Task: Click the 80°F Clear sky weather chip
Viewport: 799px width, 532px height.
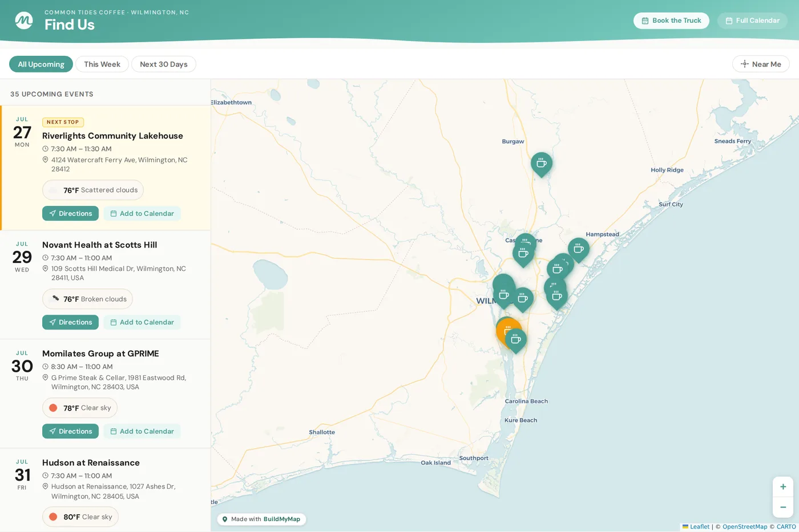Action: pos(80,517)
